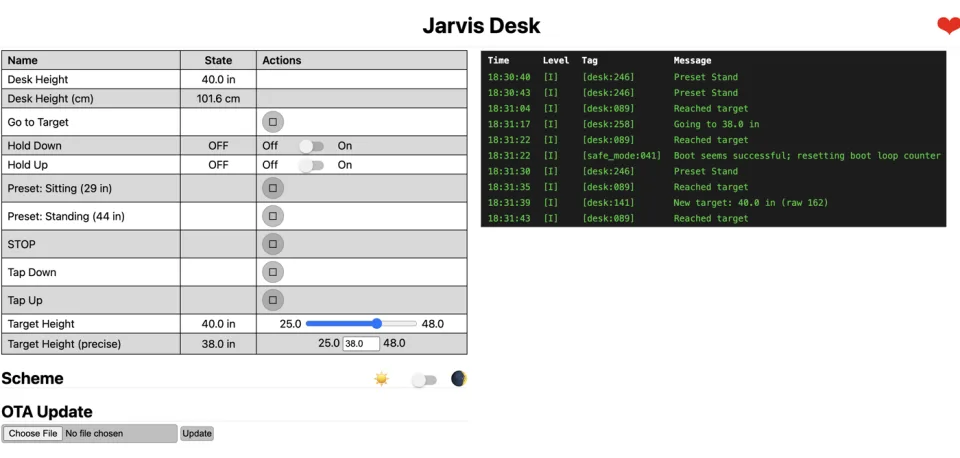Click the log Tag column header
Image resolution: width=960 pixels, height=458 pixels.
[590, 61]
